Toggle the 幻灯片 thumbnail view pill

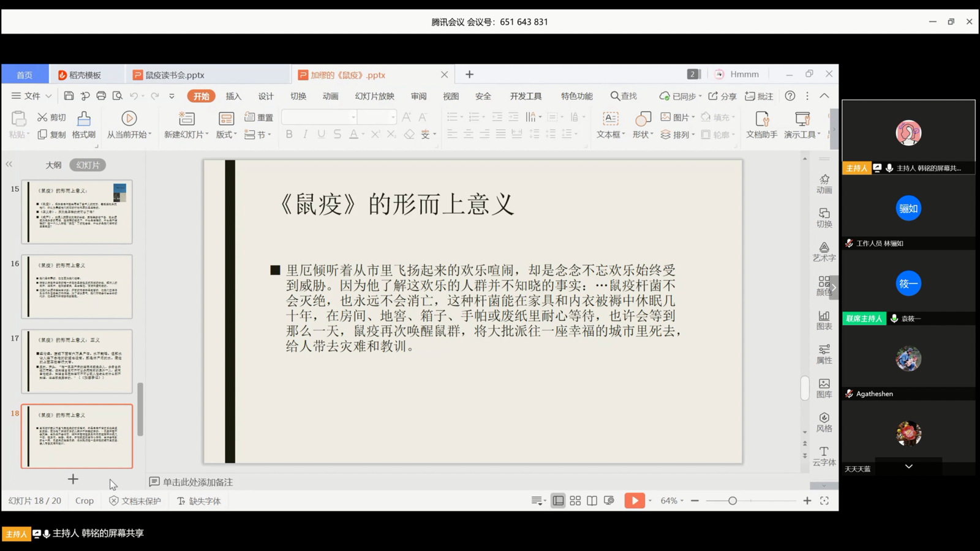coord(88,165)
